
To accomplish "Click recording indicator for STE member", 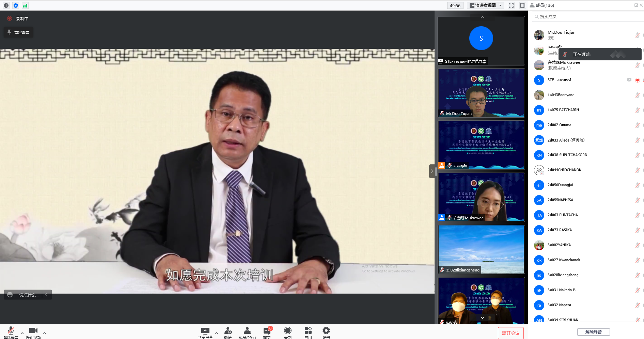I will click(x=638, y=80).
